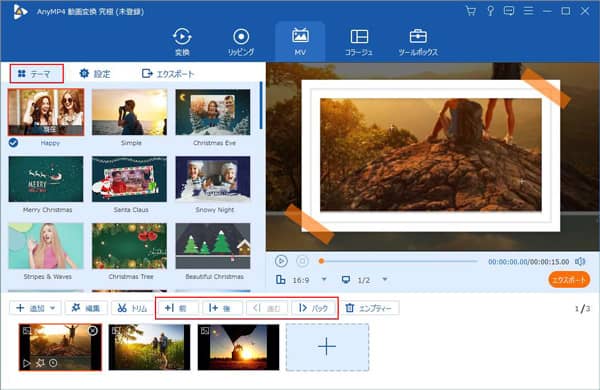Open the shopping cart icon
This screenshot has height=390, width=600.
point(471,11)
